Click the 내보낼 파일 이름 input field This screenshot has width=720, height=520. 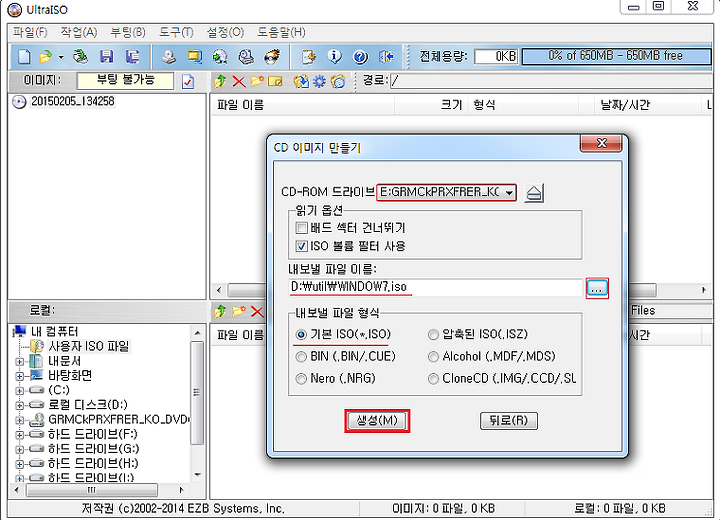(435, 287)
